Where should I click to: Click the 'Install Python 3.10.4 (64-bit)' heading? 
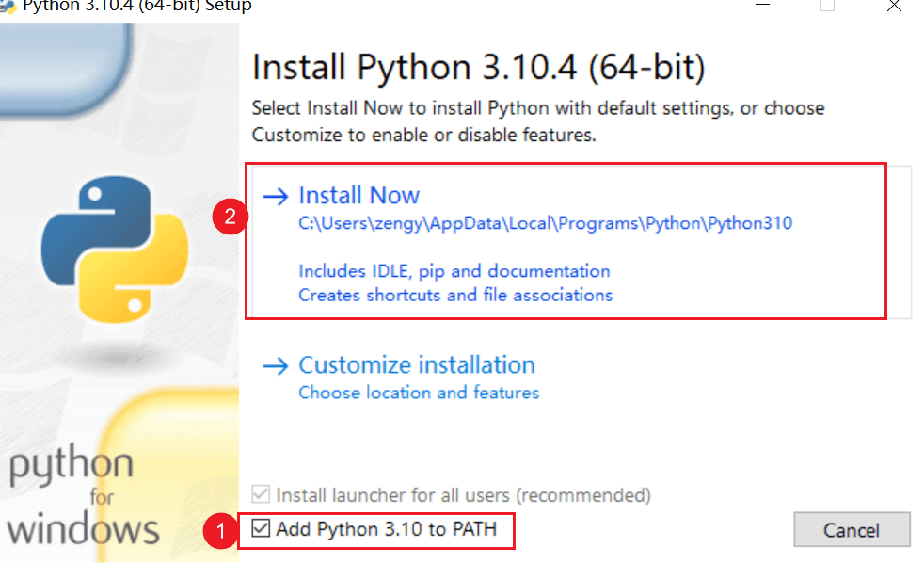tap(479, 68)
